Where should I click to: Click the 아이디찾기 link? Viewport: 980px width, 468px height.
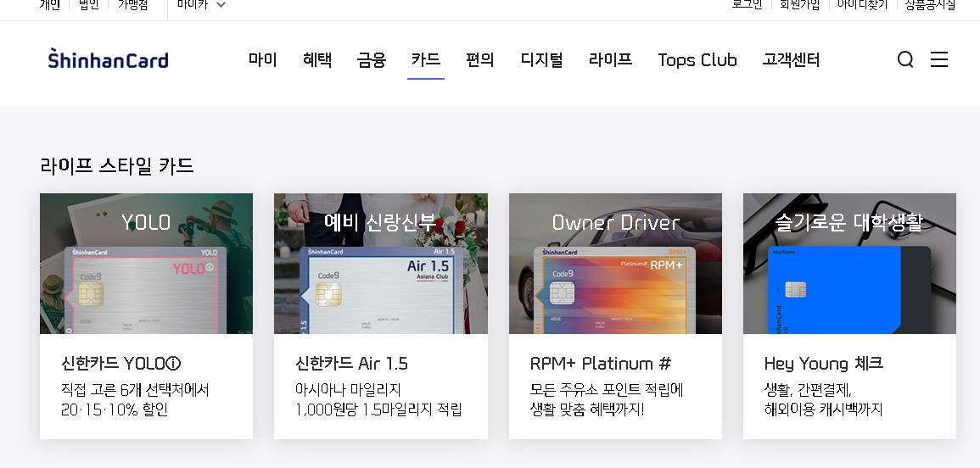(863, 5)
